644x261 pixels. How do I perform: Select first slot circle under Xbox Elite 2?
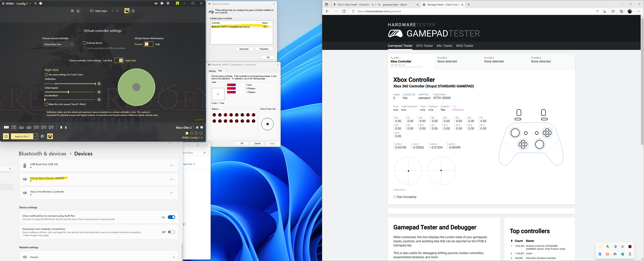[x=187, y=133]
